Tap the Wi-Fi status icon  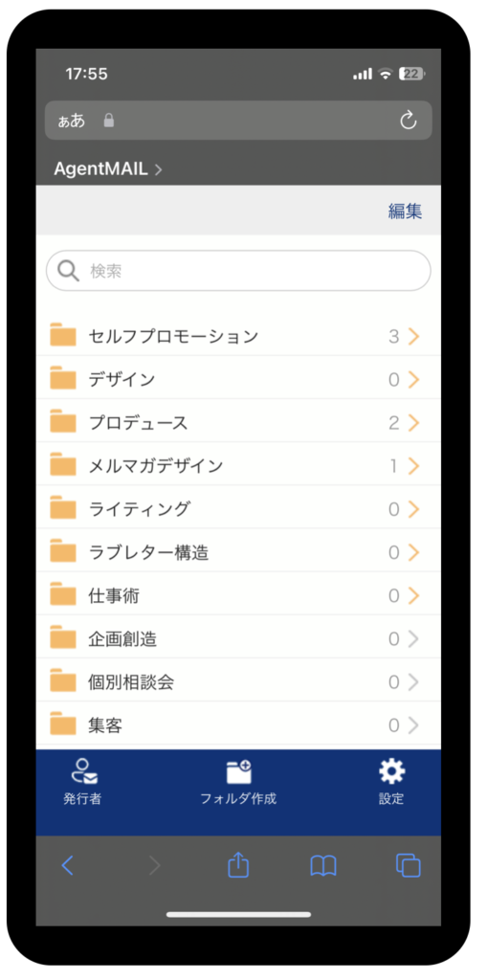(386, 74)
